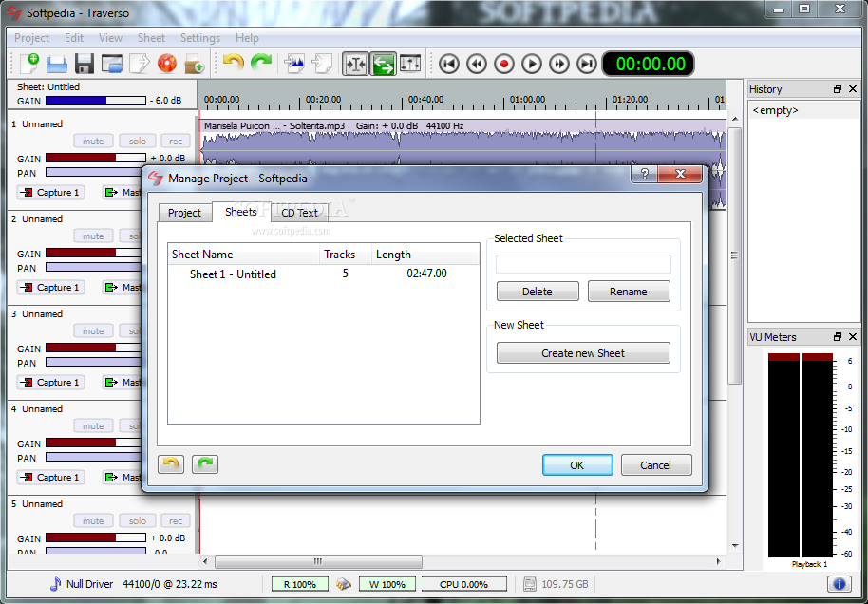This screenshot has height=604, width=868.
Task: Click the Selected Sheet name field
Action: point(583,264)
